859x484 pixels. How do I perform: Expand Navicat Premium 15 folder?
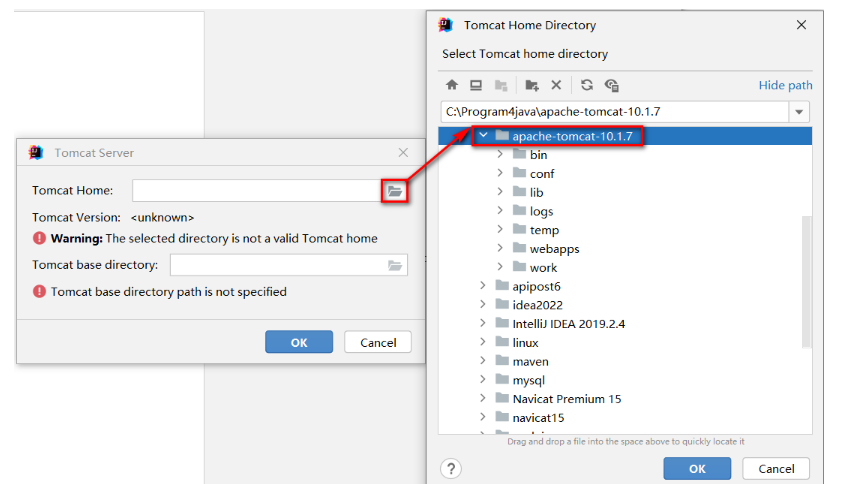483,398
